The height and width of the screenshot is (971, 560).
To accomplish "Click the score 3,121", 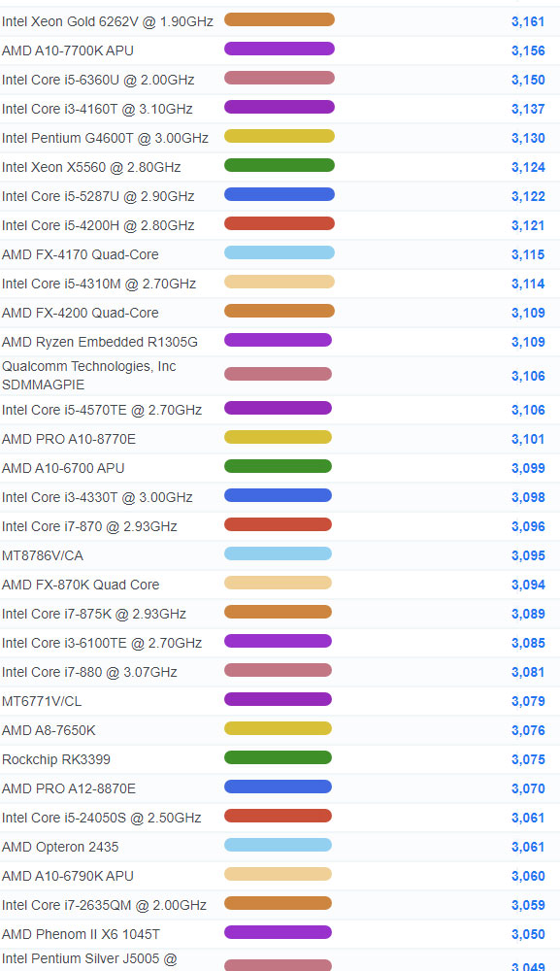I will (x=528, y=225).
